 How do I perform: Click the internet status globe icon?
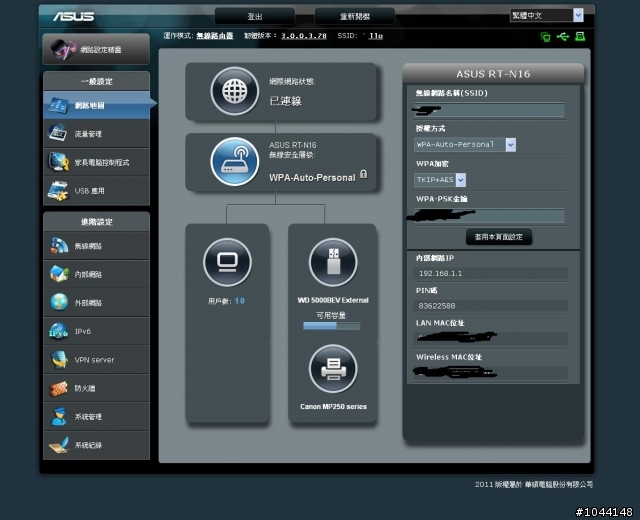point(235,91)
